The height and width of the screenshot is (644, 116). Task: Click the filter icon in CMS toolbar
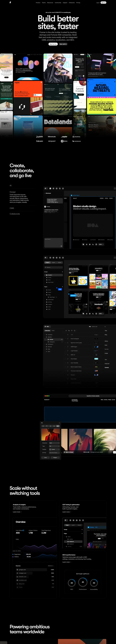[72, 330]
